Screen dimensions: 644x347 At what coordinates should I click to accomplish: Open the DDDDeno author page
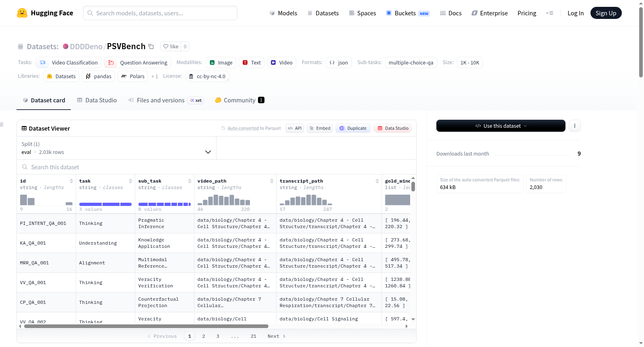(x=86, y=46)
